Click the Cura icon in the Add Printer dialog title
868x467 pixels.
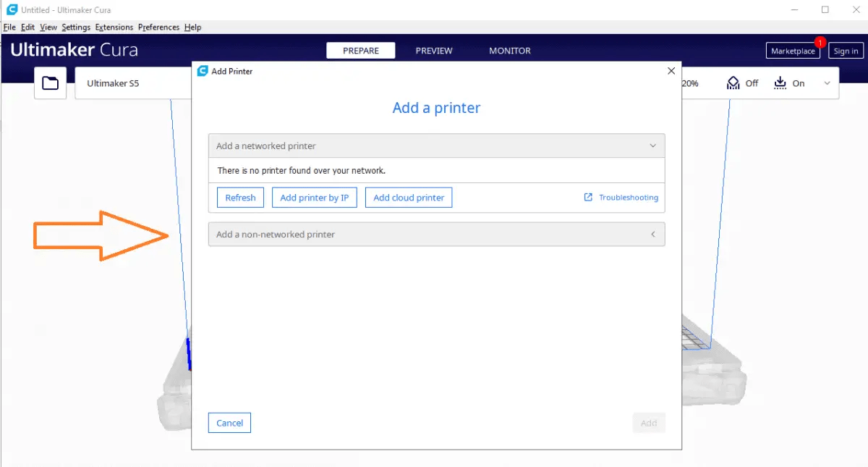click(203, 71)
